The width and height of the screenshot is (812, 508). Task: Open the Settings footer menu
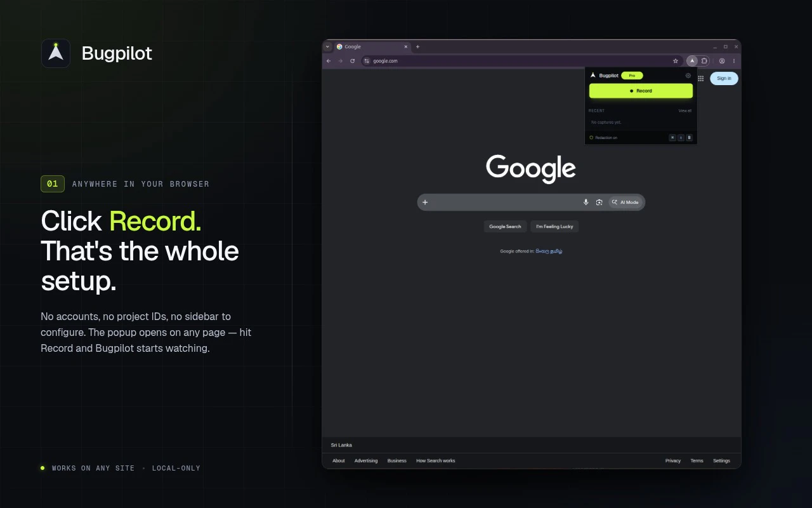tap(721, 460)
